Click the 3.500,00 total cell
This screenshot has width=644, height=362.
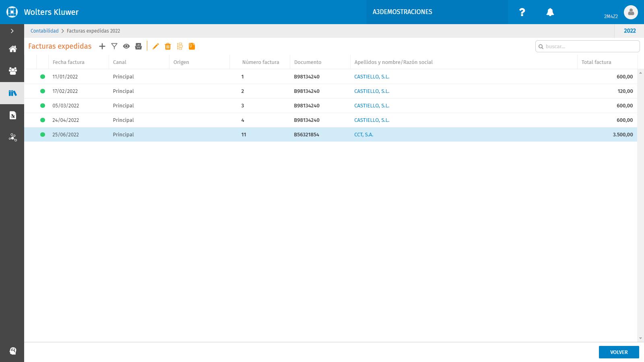pos(623,134)
